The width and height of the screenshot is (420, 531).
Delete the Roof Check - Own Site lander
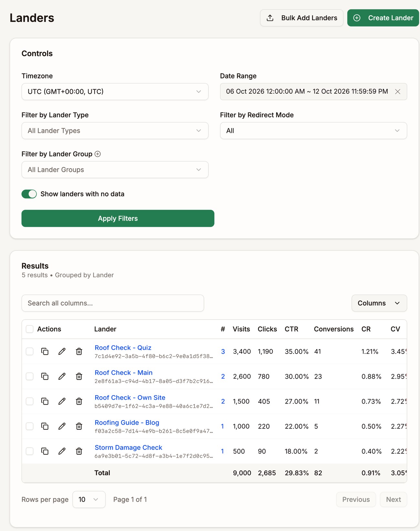(79, 401)
